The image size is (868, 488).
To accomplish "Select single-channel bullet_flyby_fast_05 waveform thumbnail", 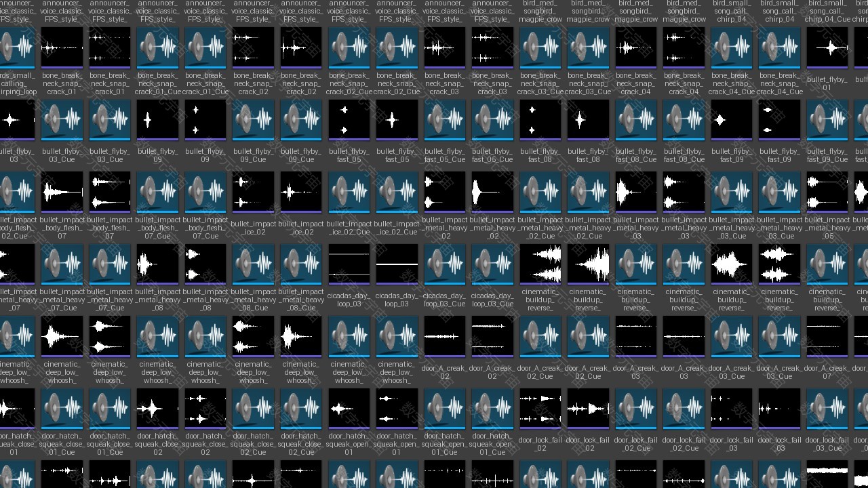I will (x=397, y=120).
